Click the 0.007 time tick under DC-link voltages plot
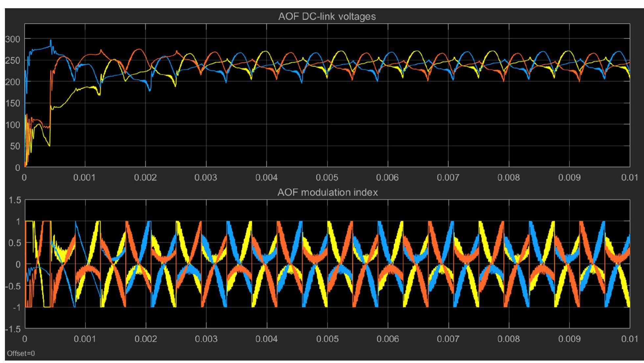 pos(448,178)
